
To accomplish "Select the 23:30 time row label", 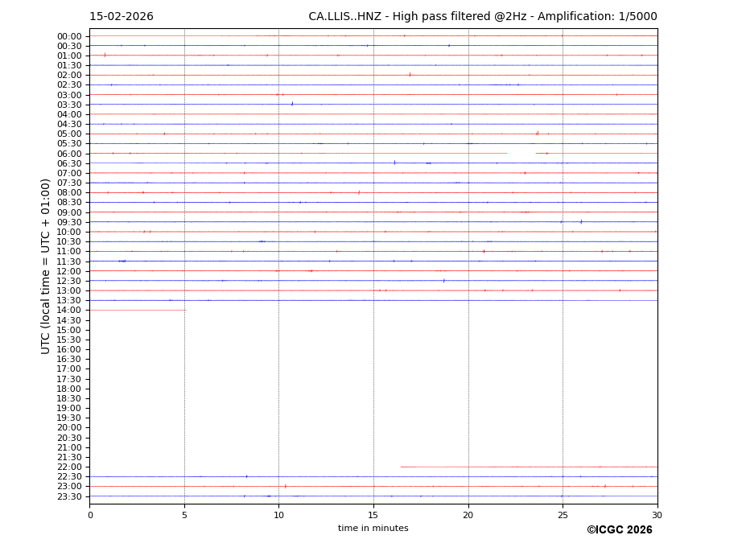I will coord(69,496).
